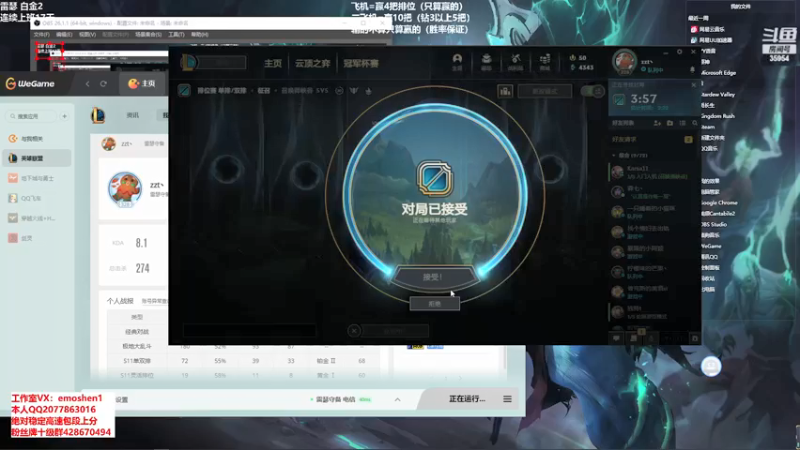Click the 经典对战 row in stats table

[138, 332]
